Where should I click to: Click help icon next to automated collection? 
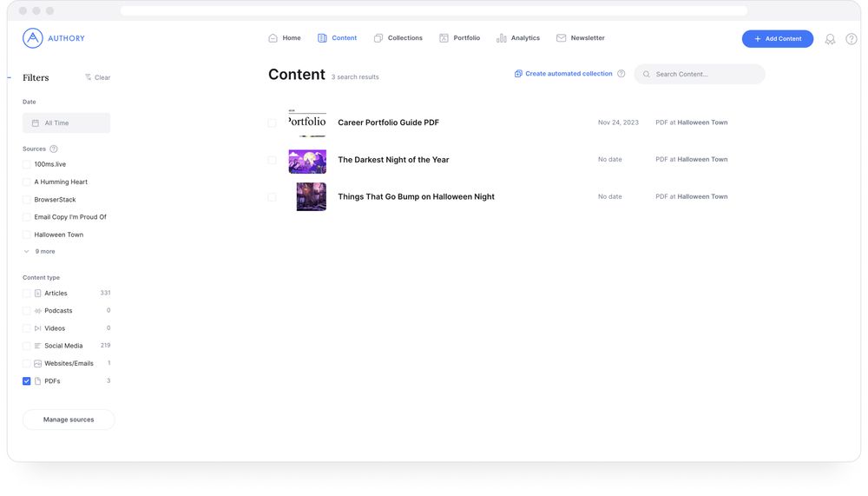pyautogui.click(x=621, y=74)
